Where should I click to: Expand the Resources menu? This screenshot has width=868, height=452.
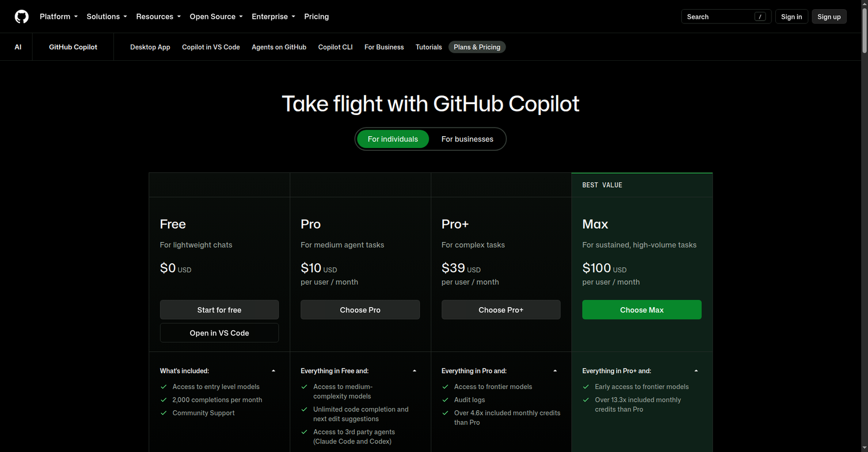pyautogui.click(x=158, y=17)
